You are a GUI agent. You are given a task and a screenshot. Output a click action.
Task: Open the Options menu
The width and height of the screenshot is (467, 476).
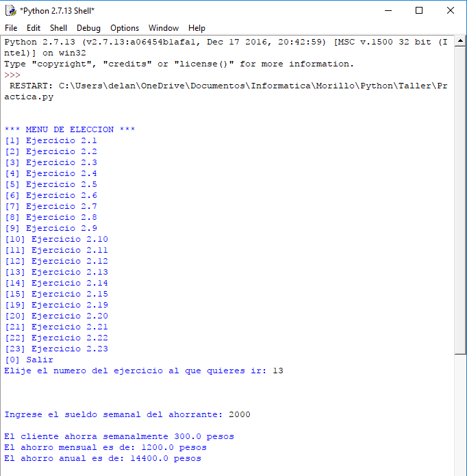(125, 28)
